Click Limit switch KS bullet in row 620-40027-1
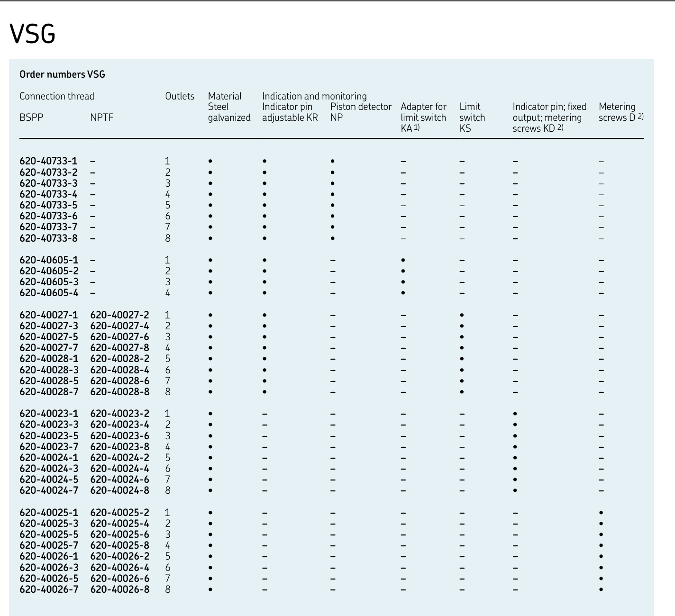675x616 pixels. click(462, 315)
